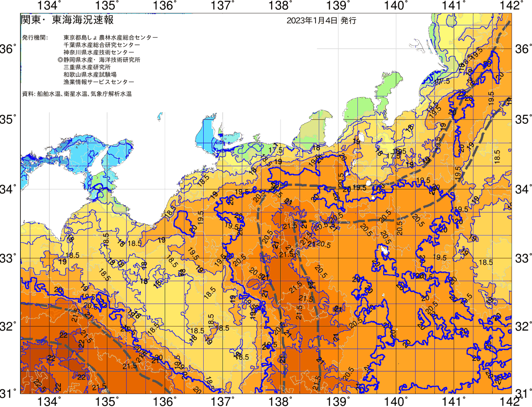Viewport: 532px width, 407px height.
Task: Select the 137° longitude label on the bottom axis
Action: click(x=222, y=401)
